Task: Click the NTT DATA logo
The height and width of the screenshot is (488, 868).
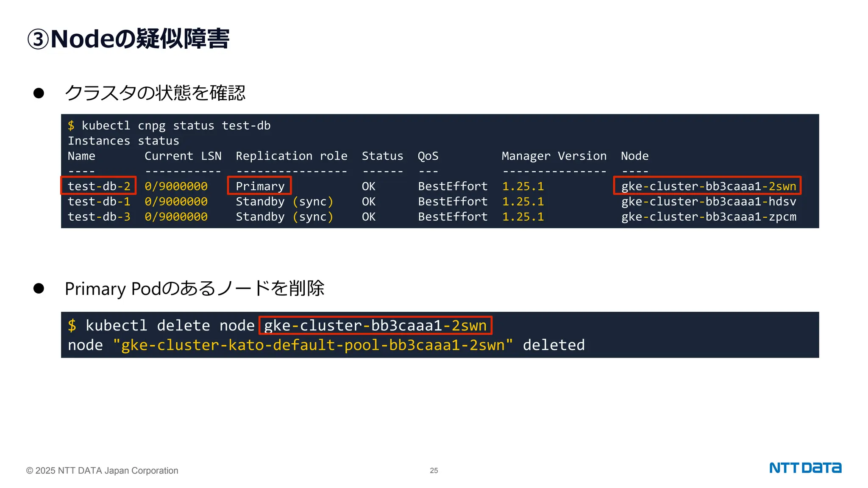Action: pos(805,468)
